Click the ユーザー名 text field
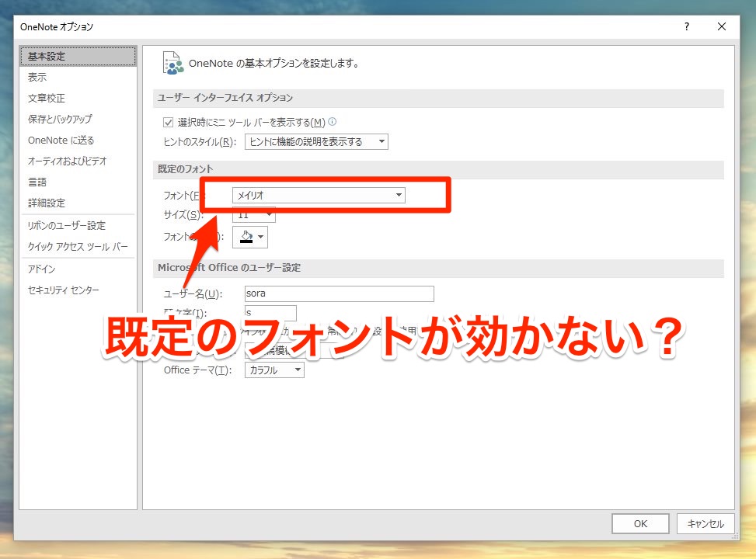Viewport: 756px width, 559px height. pos(340,293)
